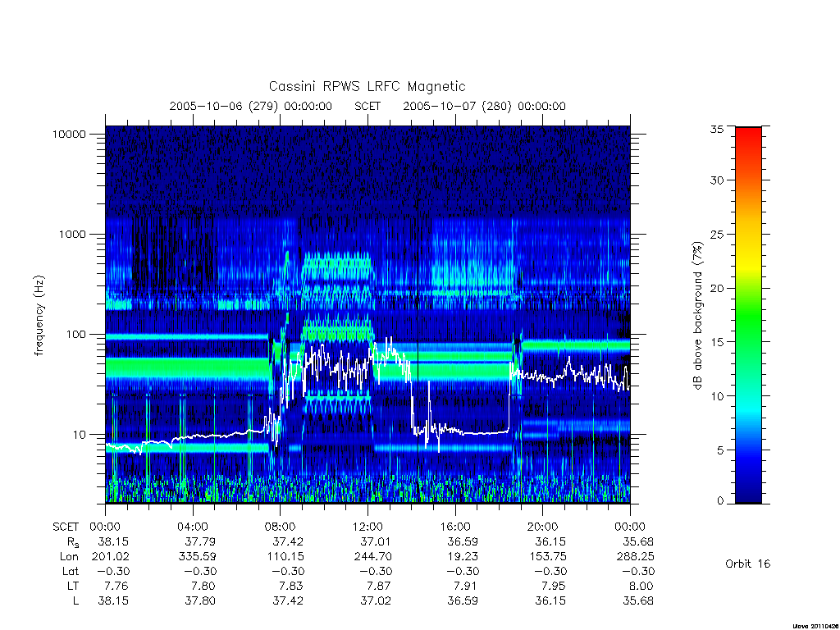Click the '10000' frequency axis label
The width and height of the screenshot is (840, 630).
pos(69,134)
